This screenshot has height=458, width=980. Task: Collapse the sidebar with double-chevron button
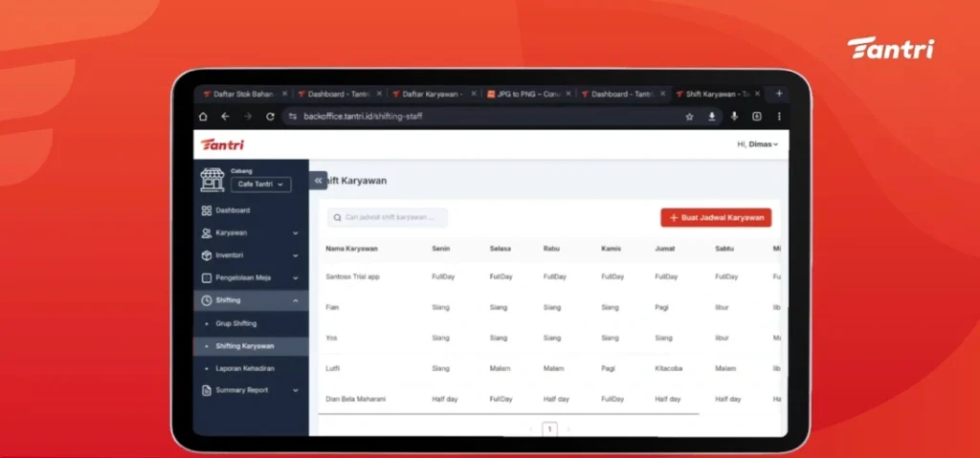click(318, 180)
